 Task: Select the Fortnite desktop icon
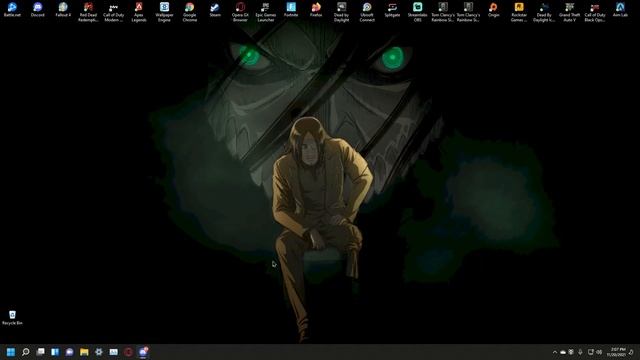click(291, 10)
